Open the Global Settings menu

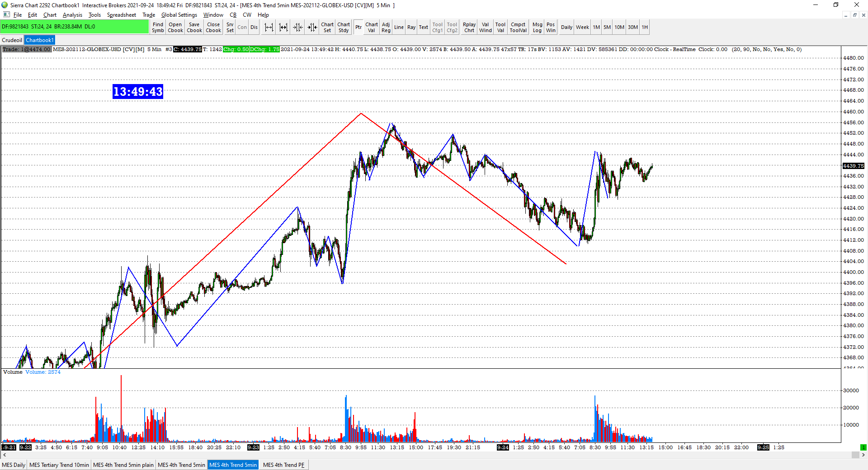point(179,15)
